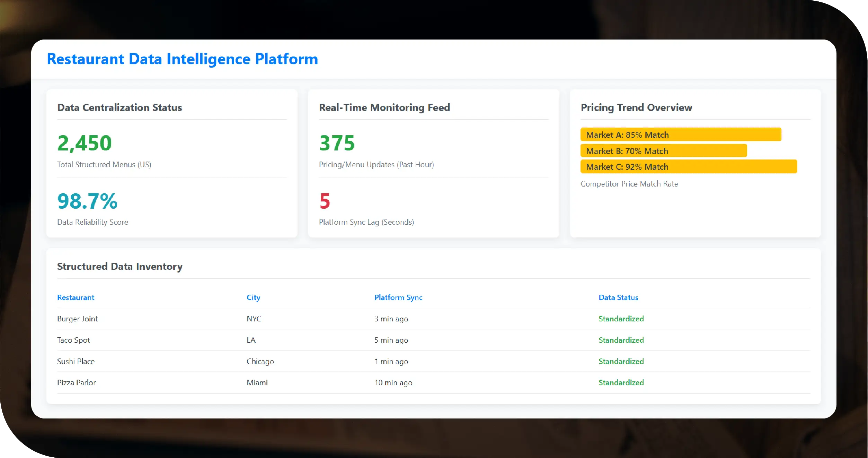The width and height of the screenshot is (868, 458).
Task: Select the Chicago city cell
Action: 260,361
